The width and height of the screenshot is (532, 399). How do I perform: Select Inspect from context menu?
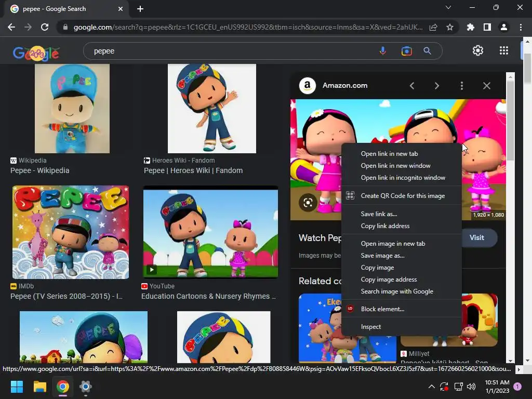tap(402, 327)
